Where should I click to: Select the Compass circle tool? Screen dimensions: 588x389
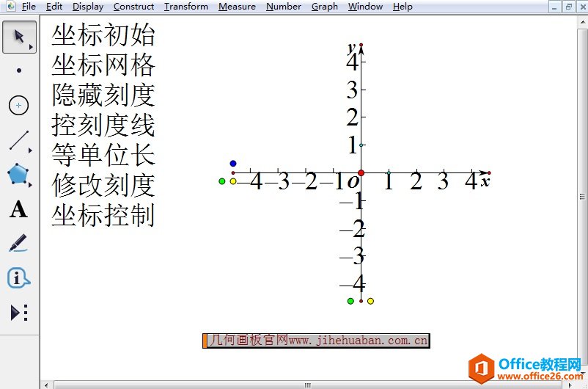18,106
